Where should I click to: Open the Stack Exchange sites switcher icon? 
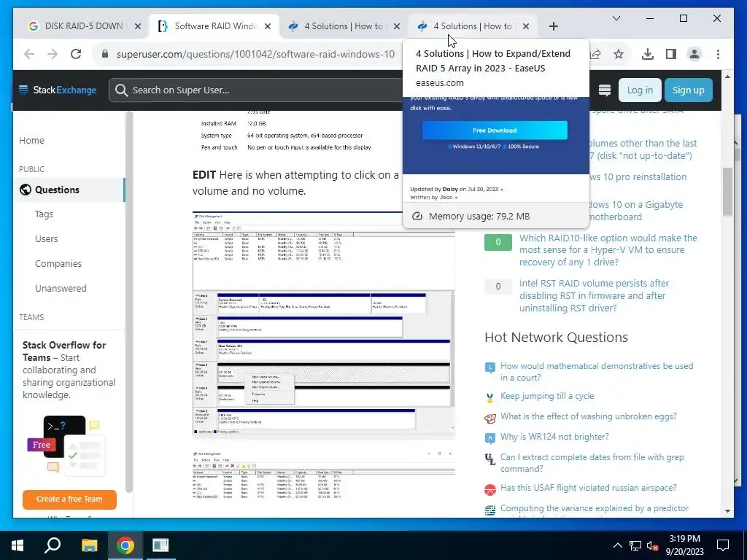tap(605, 90)
